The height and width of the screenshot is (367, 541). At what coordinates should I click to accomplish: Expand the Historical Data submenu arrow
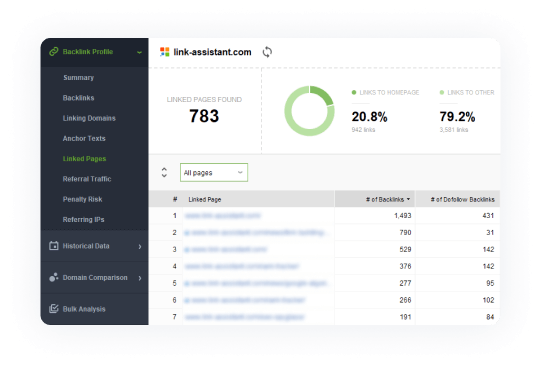point(140,247)
